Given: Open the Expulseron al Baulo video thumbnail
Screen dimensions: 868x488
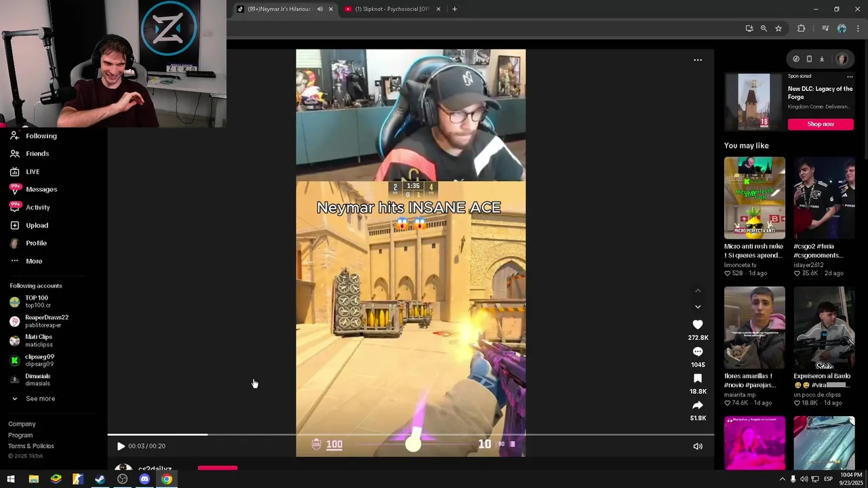Looking at the screenshot, I should click(x=824, y=327).
